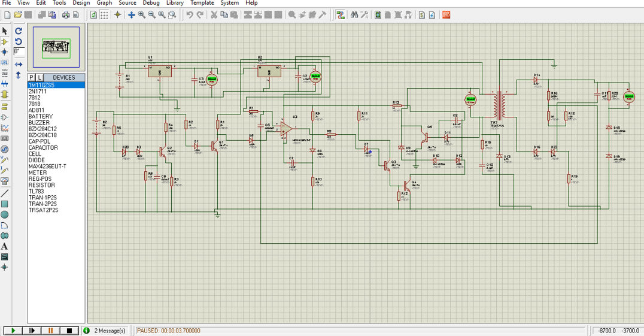Toggle grid display in toolbar
This screenshot has width=644, height=336.
(104, 14)
